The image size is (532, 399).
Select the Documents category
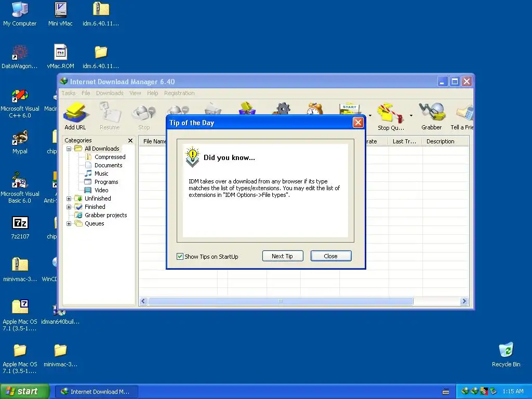pyautogui.click(x=108, y=165)
